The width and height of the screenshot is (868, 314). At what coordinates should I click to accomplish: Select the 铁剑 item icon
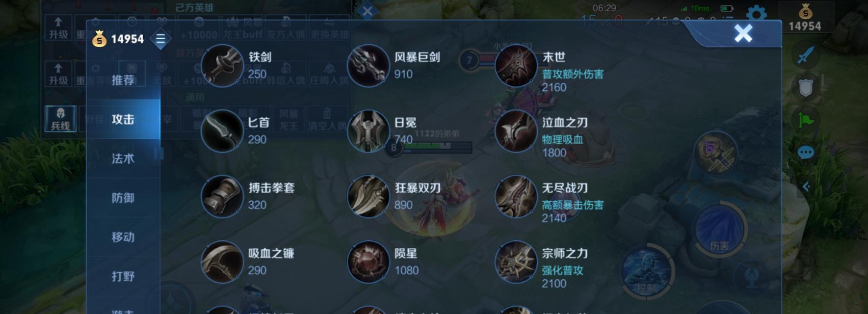[222, 66]
